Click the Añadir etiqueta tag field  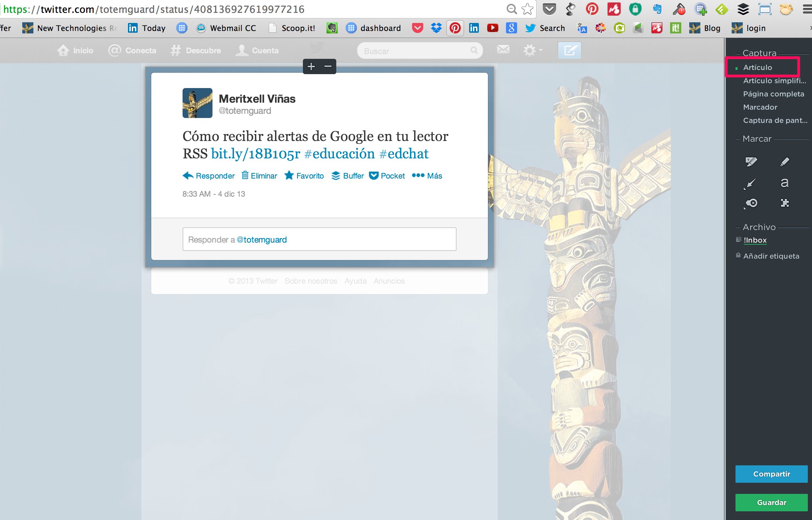pos(771,256)
